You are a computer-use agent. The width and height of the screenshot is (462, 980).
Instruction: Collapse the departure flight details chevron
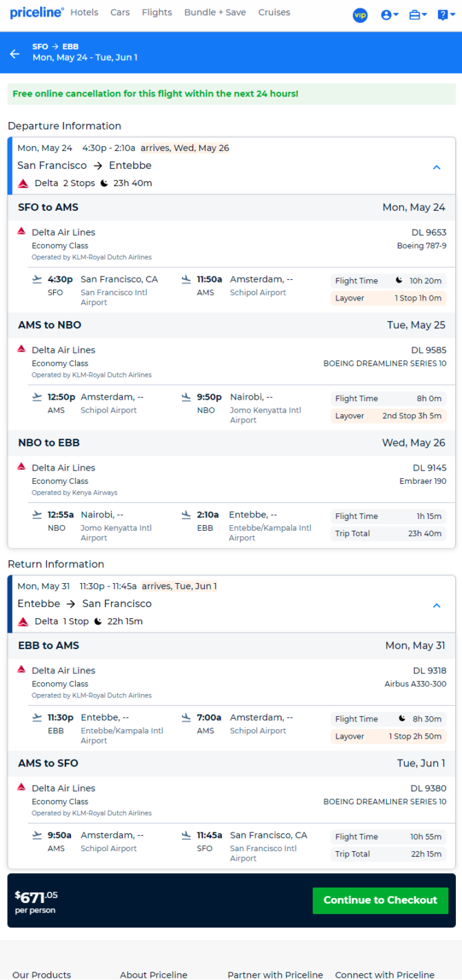click(x=436, y=167)
